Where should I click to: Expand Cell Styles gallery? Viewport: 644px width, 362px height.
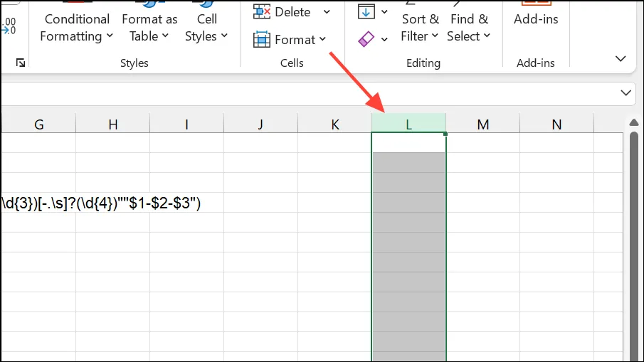206,28
